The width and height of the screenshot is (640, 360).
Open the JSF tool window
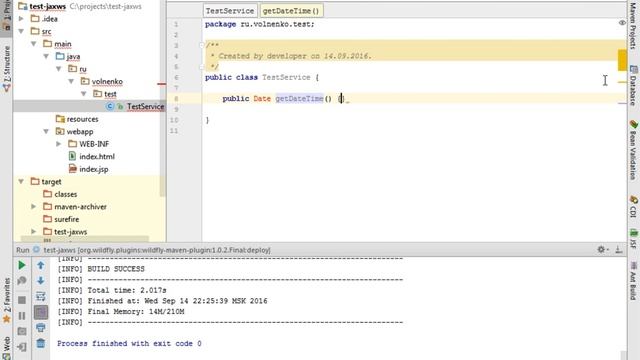[x=633, y=239]
